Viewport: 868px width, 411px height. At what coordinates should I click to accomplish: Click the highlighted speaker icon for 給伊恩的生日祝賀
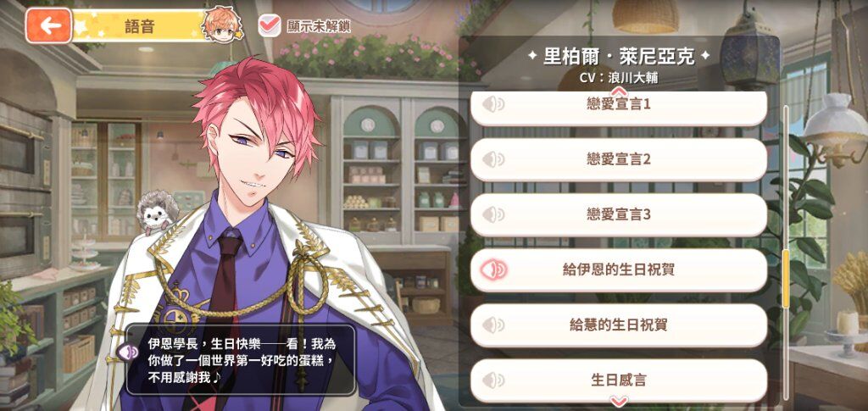493,270
